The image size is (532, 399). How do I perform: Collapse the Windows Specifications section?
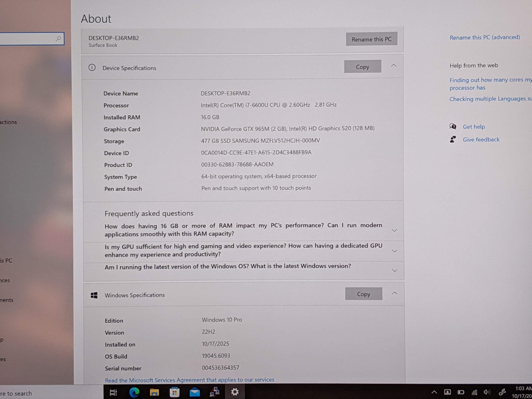395,293
